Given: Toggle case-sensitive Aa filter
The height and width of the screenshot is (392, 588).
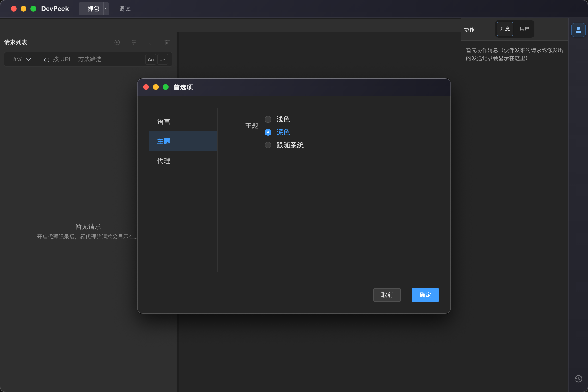Looking at the screenshot, I should (x=151, y=60).
